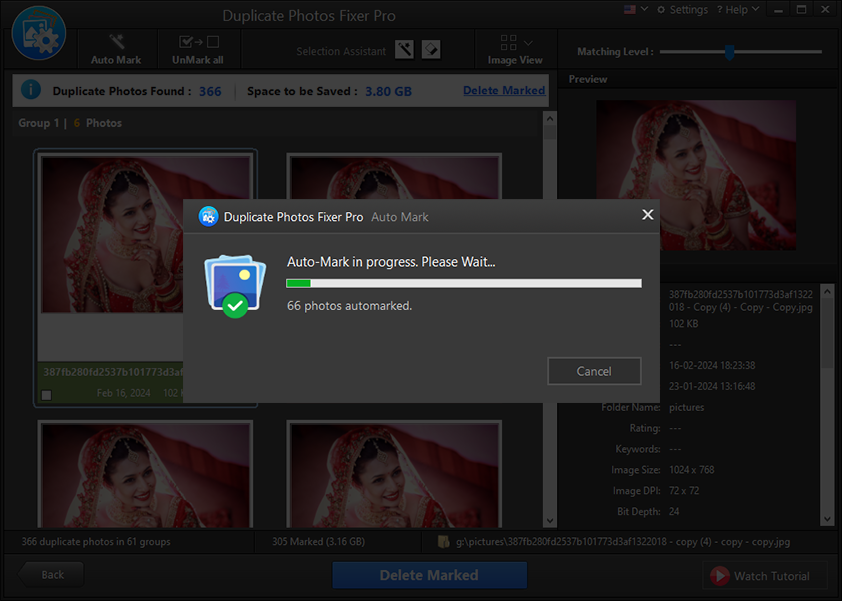
Task: Click the Duplicate Photos Fixer Pro logo icon
Action: tap(39, 34)
